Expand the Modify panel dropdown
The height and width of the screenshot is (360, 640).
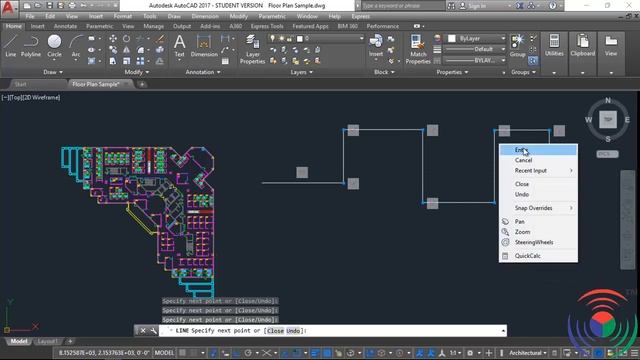[x=137, y=72]
